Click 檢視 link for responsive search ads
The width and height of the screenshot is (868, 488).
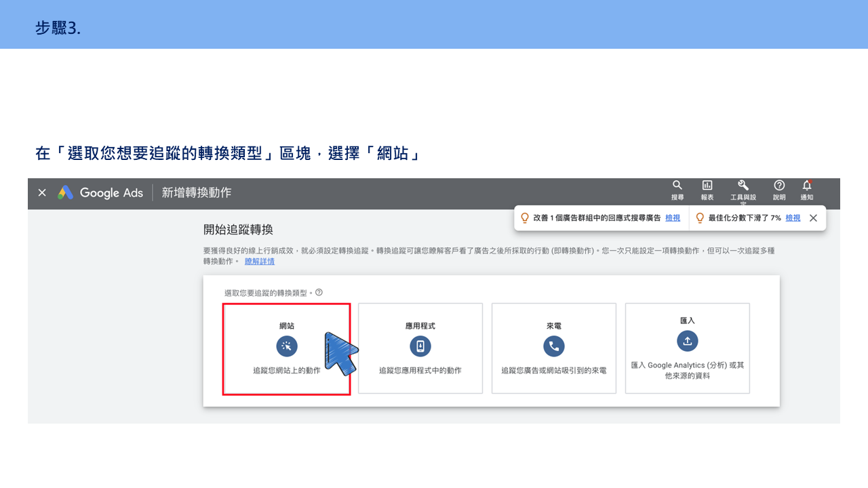tap(673, 218)
